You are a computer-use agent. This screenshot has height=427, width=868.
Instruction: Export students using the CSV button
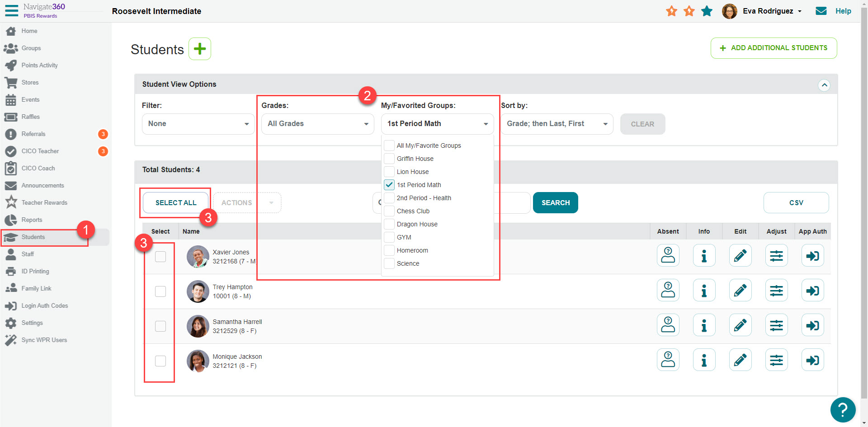coord(796,202)
